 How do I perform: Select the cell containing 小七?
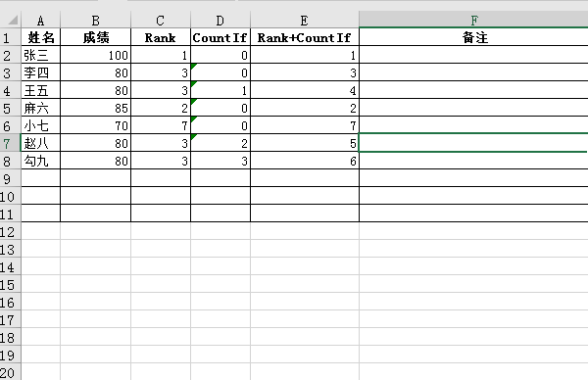[x=40, y=125]
